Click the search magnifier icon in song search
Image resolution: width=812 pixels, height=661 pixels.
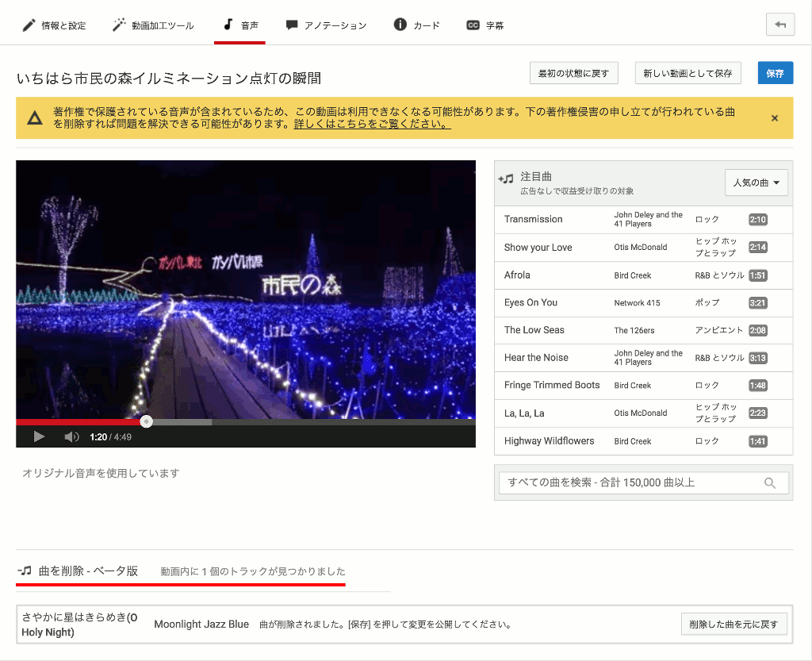pos(770,482)
